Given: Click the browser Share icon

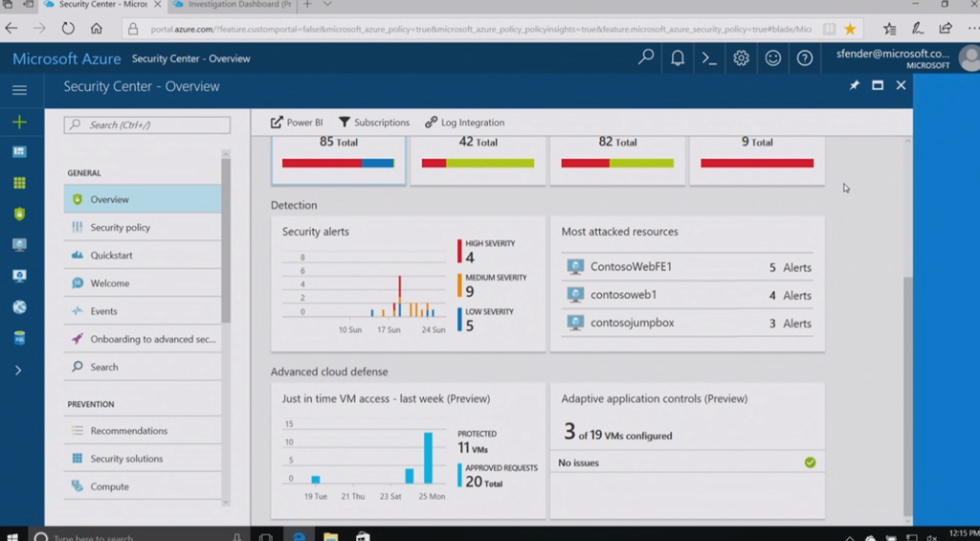Looking at the screenshot, I should click(x=946, y=28).
